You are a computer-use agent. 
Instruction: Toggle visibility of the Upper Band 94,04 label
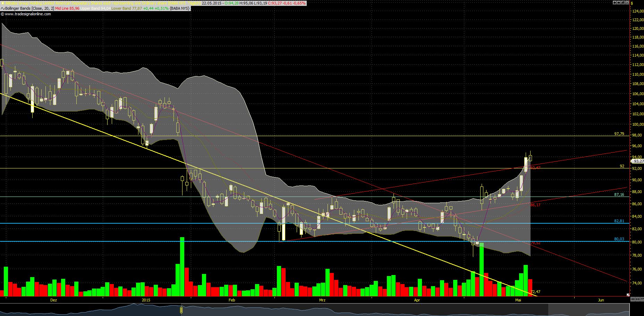tap(95, 9)
